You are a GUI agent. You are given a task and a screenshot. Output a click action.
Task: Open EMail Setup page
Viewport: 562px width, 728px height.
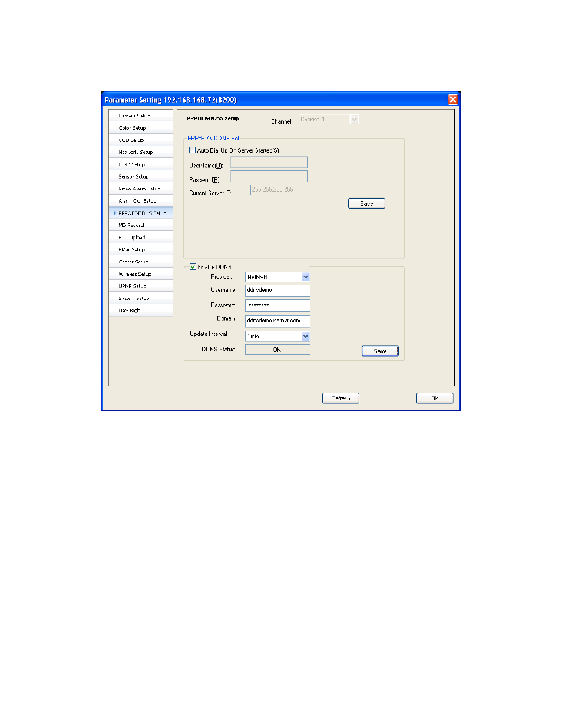tap(141, 249)
